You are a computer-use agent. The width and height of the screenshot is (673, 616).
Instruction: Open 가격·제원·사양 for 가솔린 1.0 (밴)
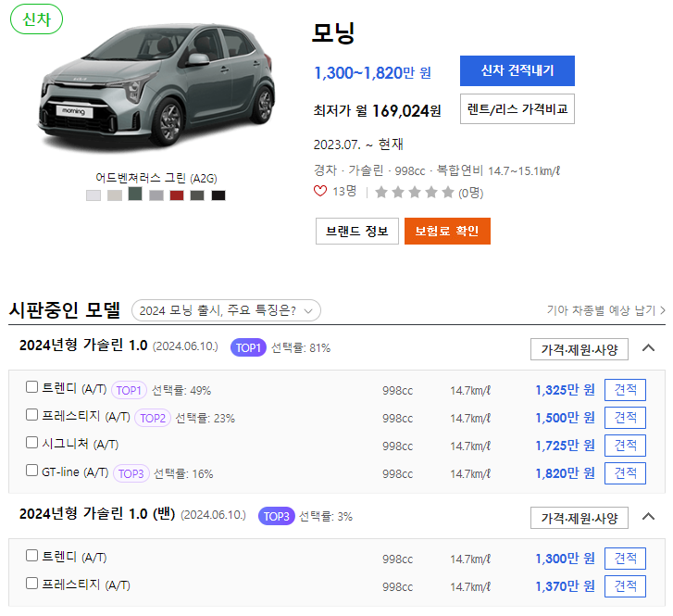(580, 518)
